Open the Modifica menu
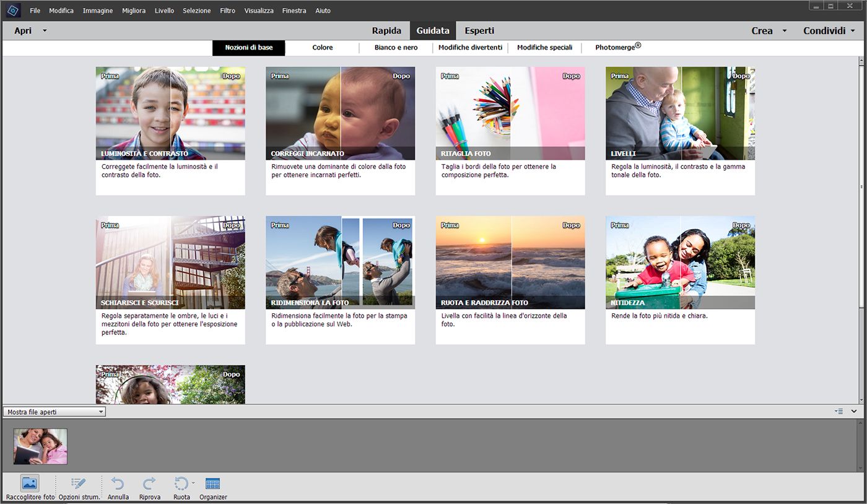 (x=61, y=11)
